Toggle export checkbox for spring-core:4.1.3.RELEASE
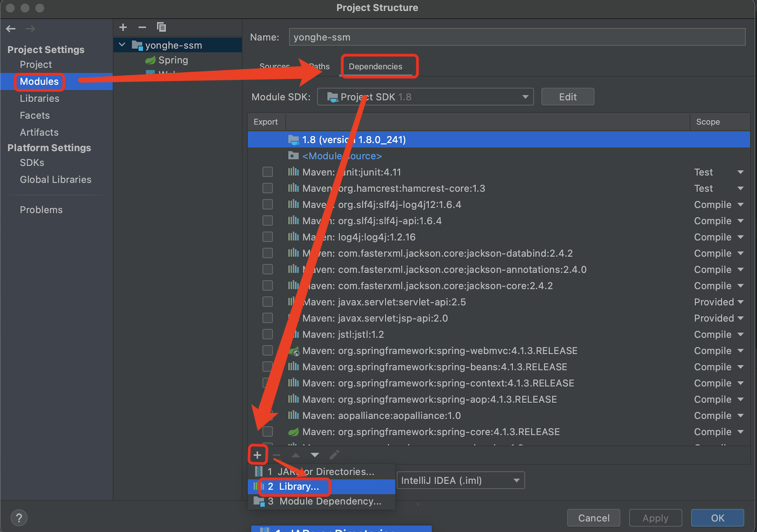 coord(268,432)
